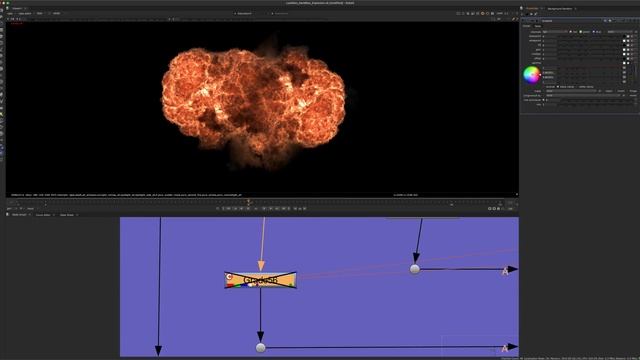Click the Grade node name field

coord(571,21)
